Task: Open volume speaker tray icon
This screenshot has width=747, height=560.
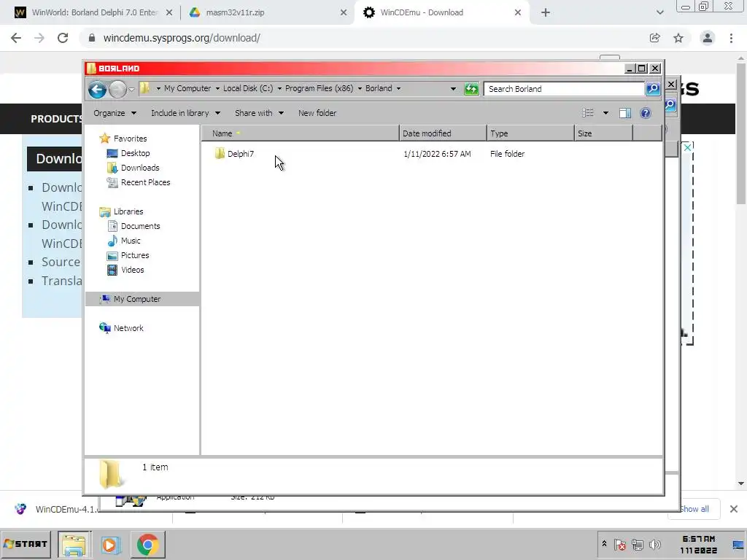Action: [x=655, y=544]
